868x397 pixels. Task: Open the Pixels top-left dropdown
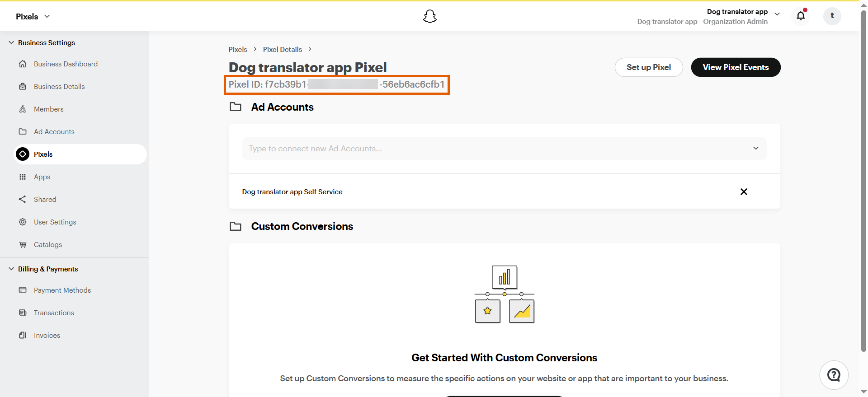(33, 16)
